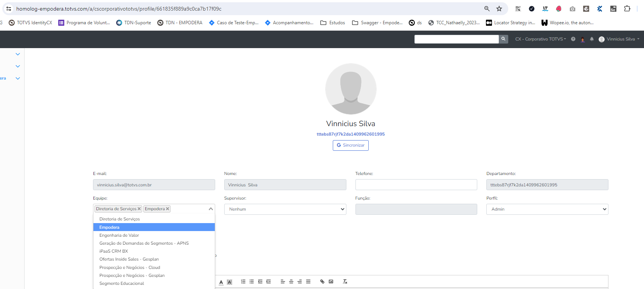Viewport: 644px width, 289px height.
Task: Remove the 'Diretoria de Serviços' team tag
Action: 139,209
